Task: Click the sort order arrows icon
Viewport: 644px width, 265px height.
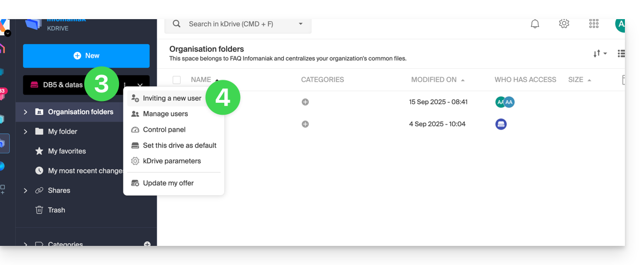Action: pos(599,54)
